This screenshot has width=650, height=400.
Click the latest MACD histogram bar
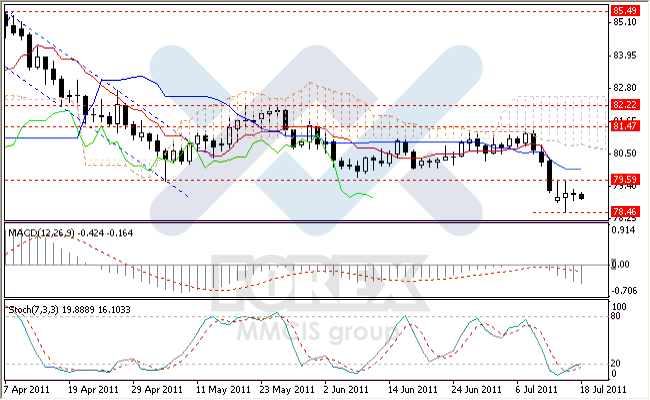[582, 274]
